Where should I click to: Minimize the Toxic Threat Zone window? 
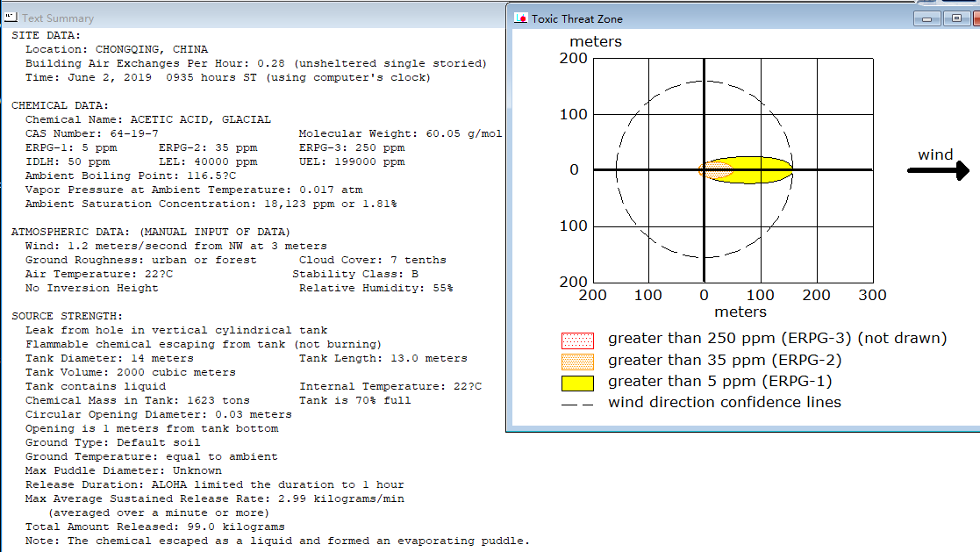click(926, 18)
